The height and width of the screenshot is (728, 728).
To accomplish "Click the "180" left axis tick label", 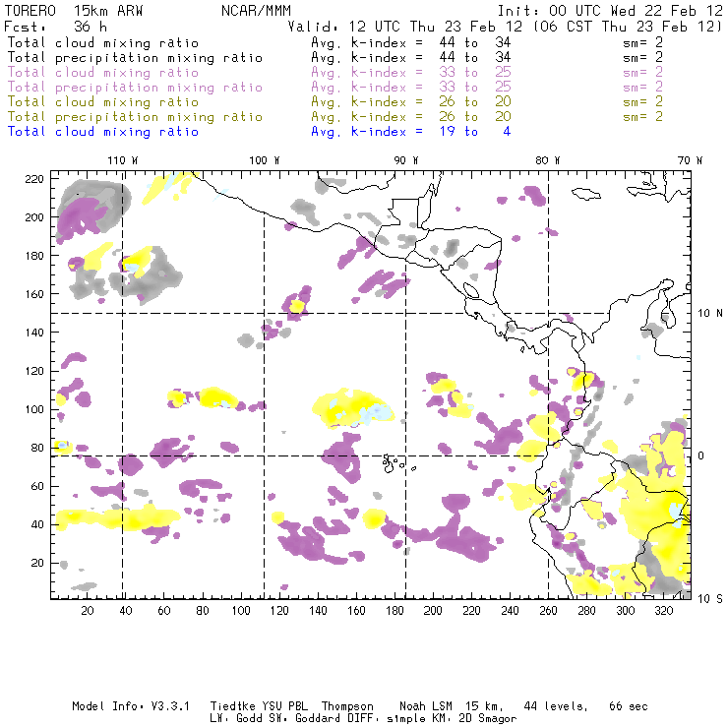I will (34, 256).
